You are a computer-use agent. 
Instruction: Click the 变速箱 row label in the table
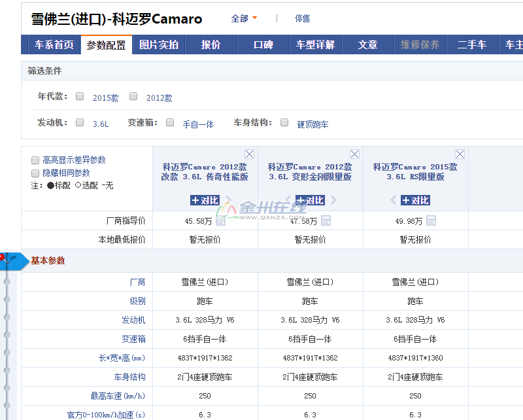coord(133,339)
